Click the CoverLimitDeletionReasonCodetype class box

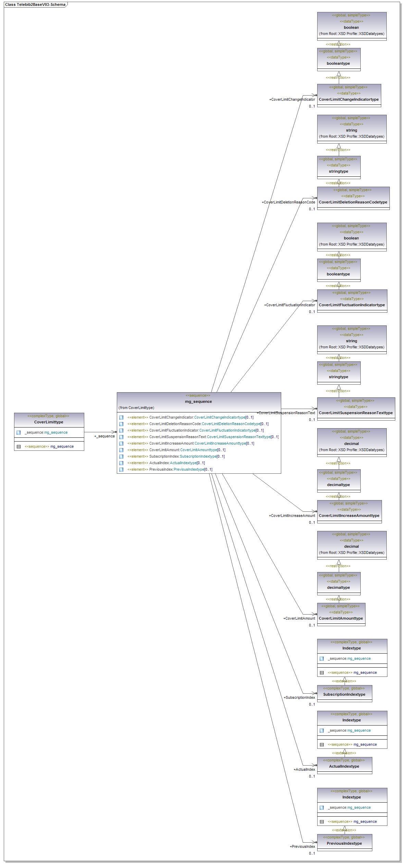pos(353,202)
